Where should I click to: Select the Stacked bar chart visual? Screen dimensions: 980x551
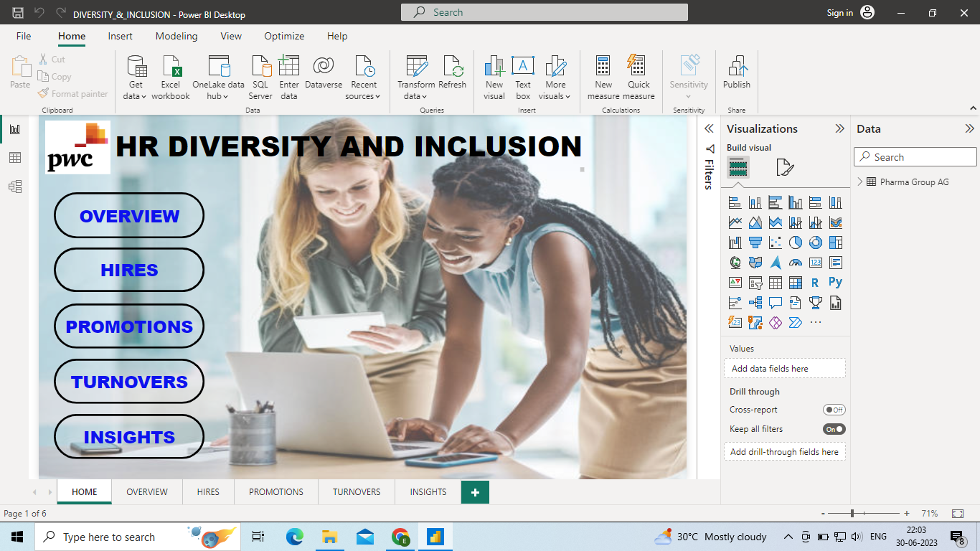[x=735, y=202]
